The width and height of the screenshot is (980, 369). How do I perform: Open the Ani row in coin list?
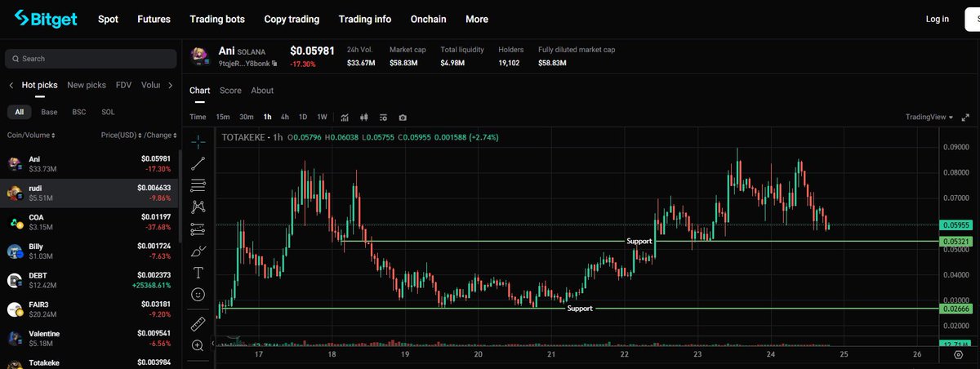89,164
